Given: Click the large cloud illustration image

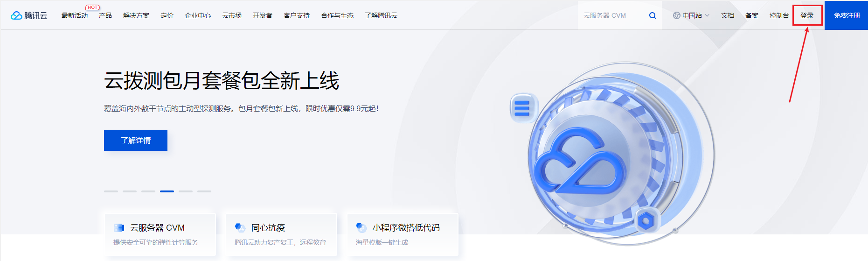Looking at the screenshot, I should 620,154.
